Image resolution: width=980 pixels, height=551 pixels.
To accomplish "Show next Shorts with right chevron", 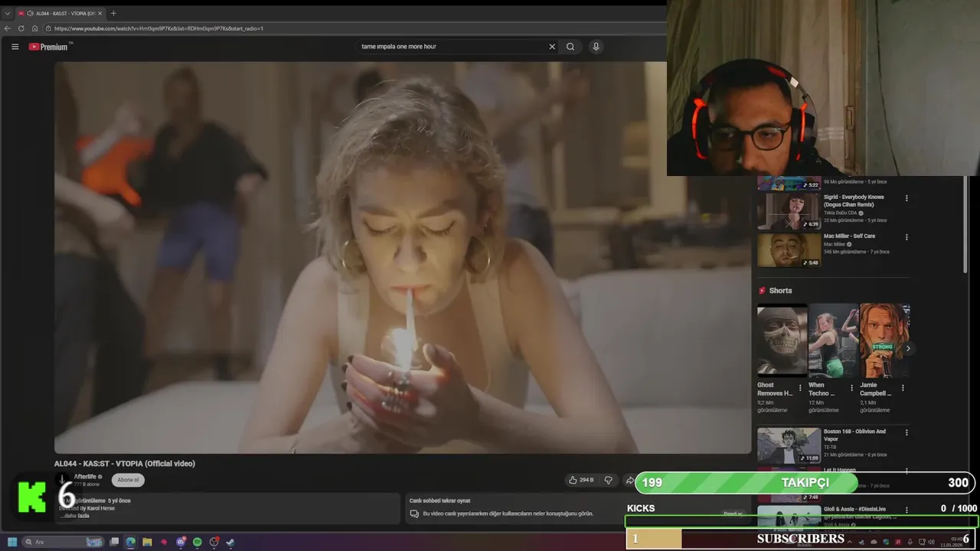I will [908, 348].
